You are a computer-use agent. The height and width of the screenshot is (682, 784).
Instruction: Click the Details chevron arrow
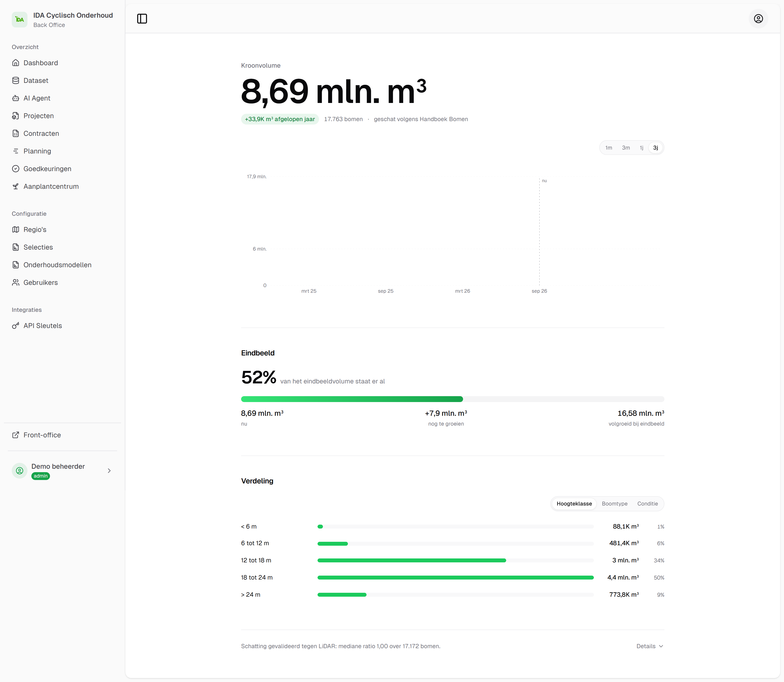coord(661,646)
